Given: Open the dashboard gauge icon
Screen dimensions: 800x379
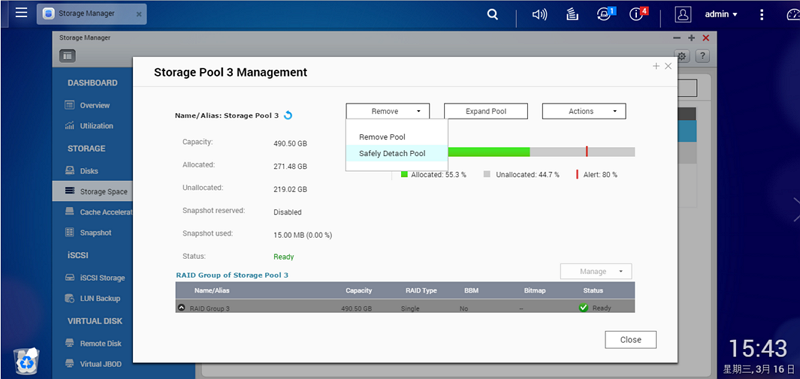Looking at the screenshot, I should (x=792, y=15).
